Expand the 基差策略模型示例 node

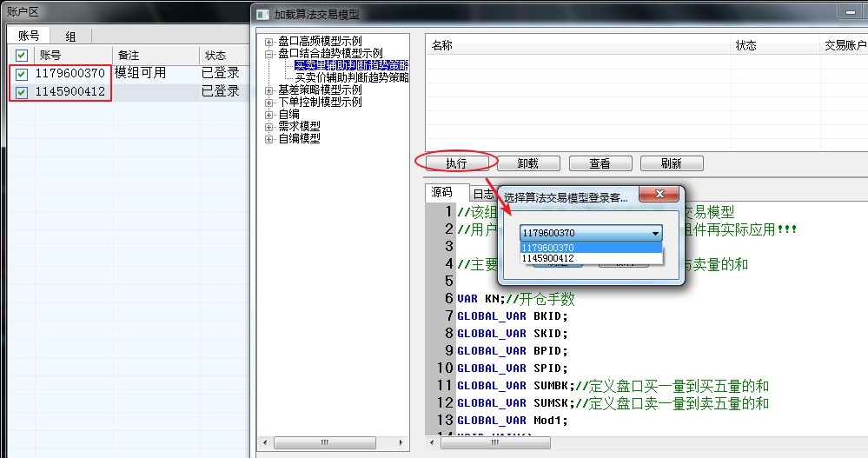point(269,90)
